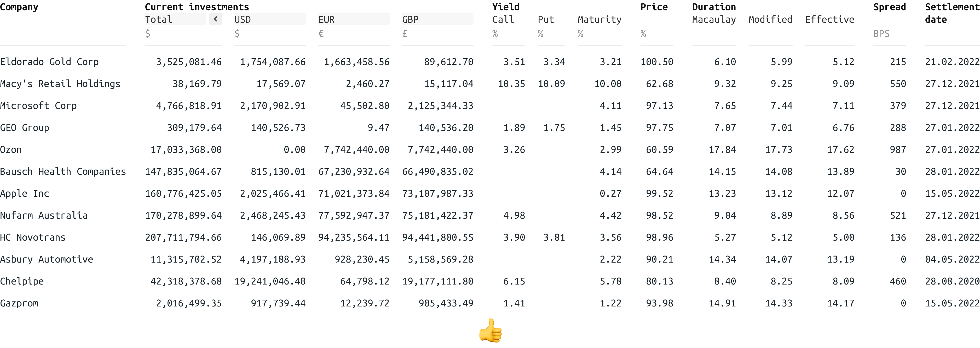The image size is (980, 348).
Task: Select the Bausch Health Companies row name
Action: coord(63,172)
